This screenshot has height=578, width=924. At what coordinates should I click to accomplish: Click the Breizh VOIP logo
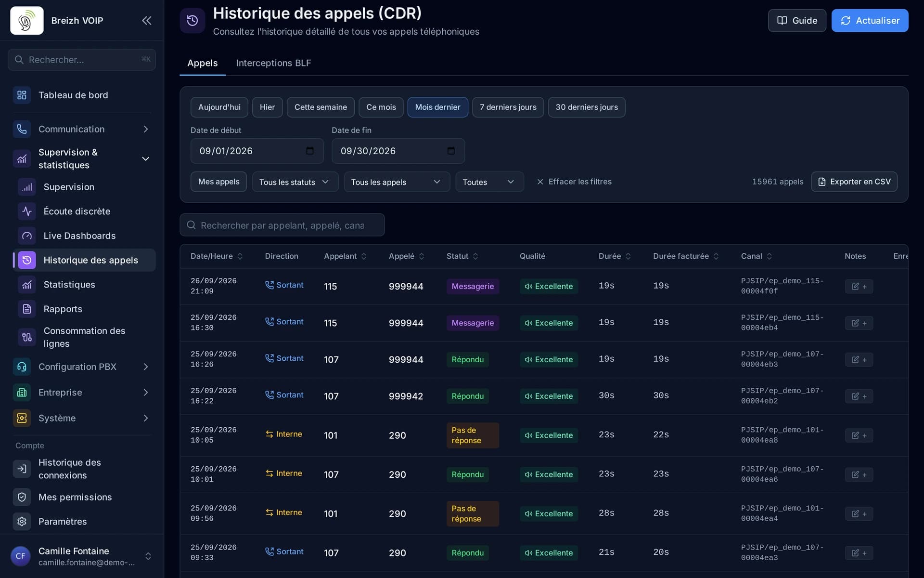(27, 20)
